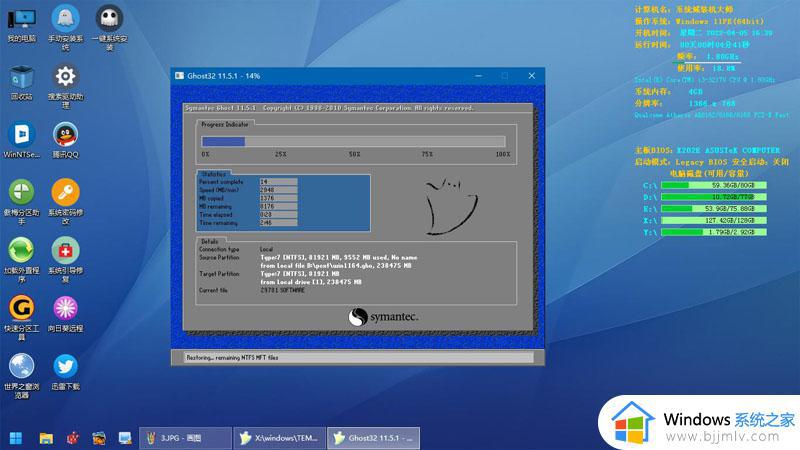Image resolution: width=800 pixels, height=450 pixels.
Task: Open the 腾讯QQ penguin icon
Action: pos(65,140)
